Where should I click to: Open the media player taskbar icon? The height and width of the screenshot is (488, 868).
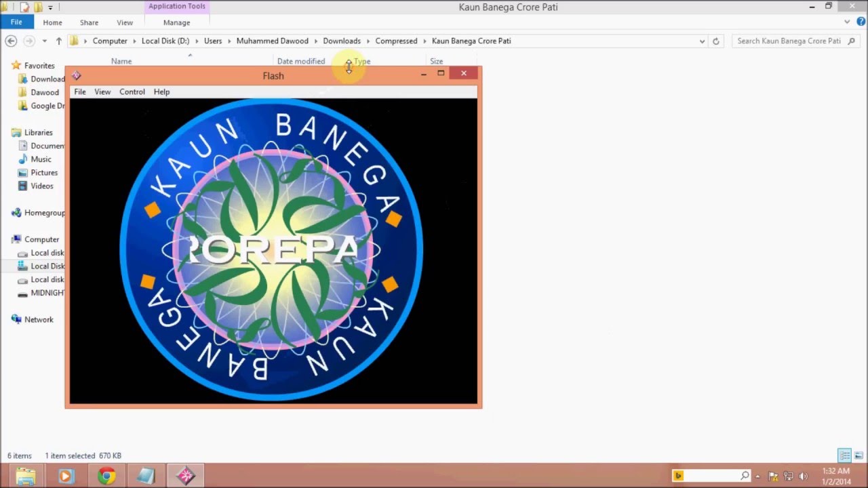coord(66,476)
